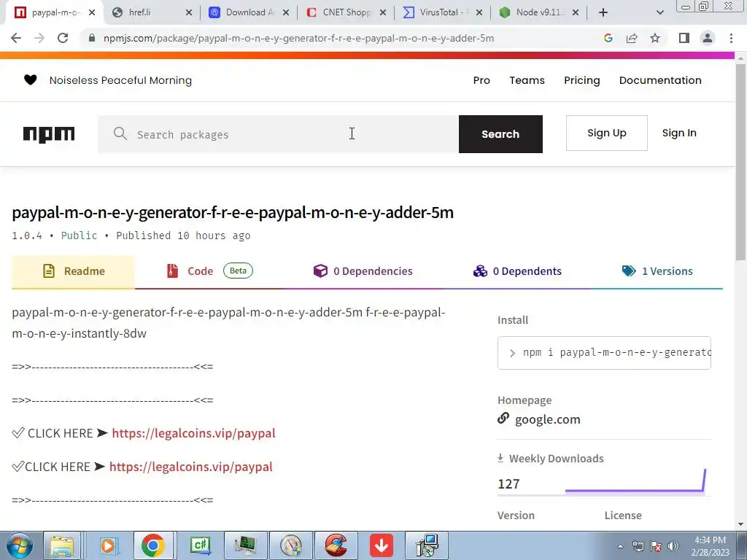
Task: Click the weekly downloads value 127
Action: pos(508,484)
